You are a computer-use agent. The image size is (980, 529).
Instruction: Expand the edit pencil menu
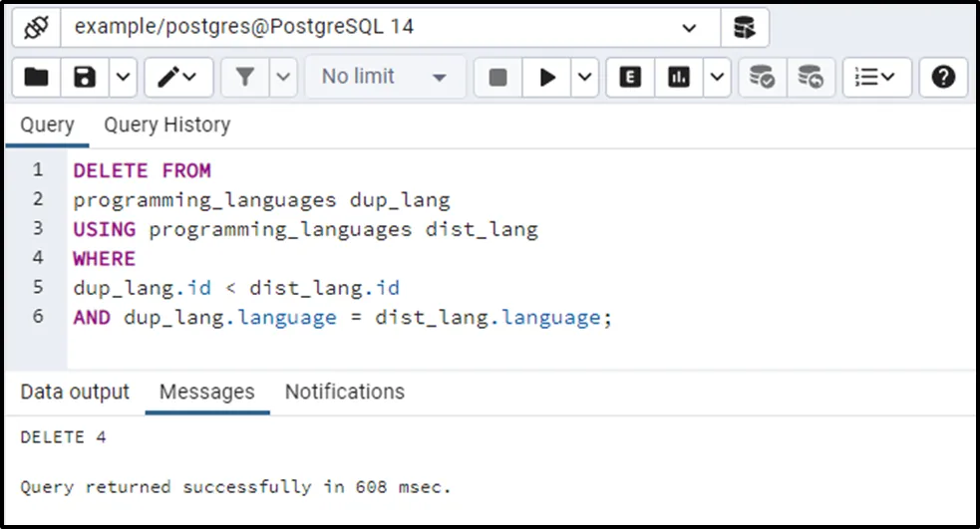177,77
